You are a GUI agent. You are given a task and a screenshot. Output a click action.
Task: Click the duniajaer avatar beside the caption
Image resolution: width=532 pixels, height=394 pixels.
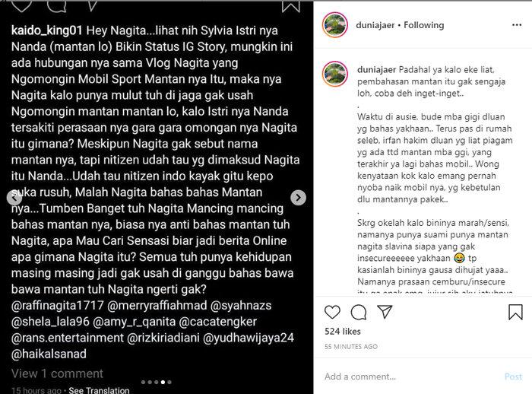(335, 74)
